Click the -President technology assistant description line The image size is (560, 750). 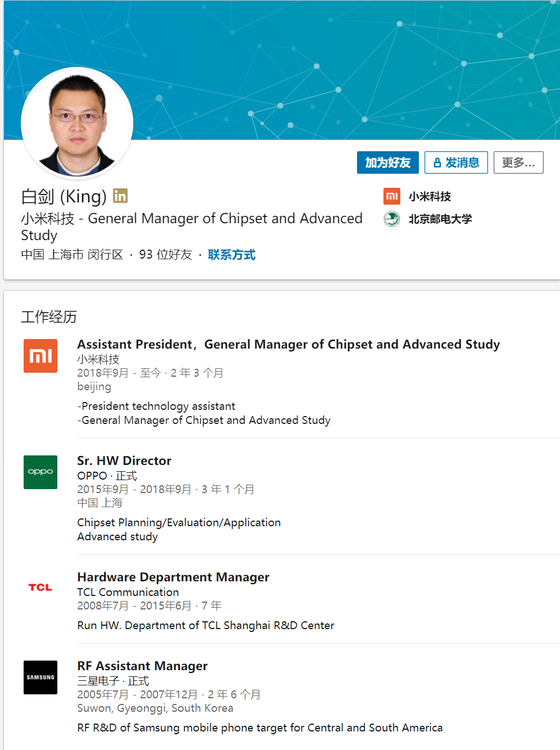(156, 406)
